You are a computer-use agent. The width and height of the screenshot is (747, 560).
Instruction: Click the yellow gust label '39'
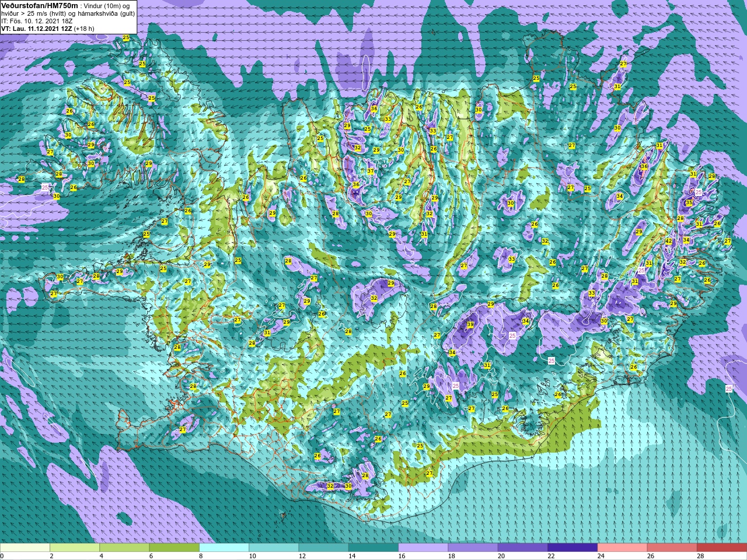coord(470,325)
